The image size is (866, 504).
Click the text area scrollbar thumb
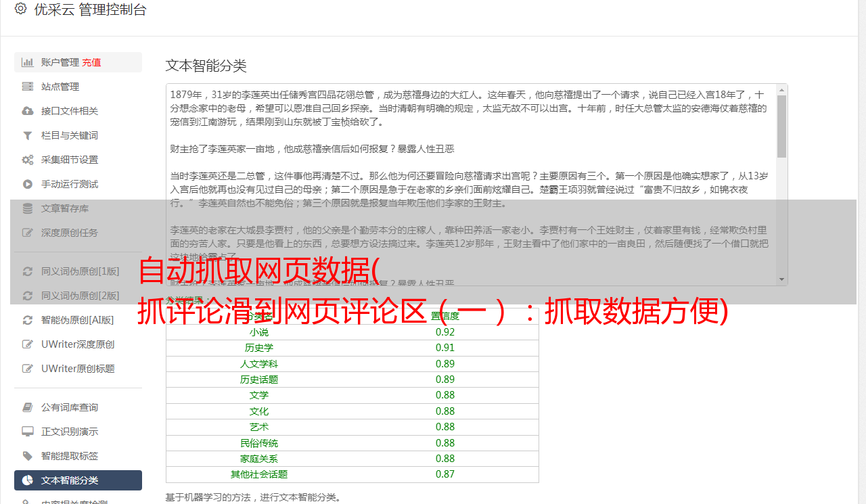click(782, 126)
